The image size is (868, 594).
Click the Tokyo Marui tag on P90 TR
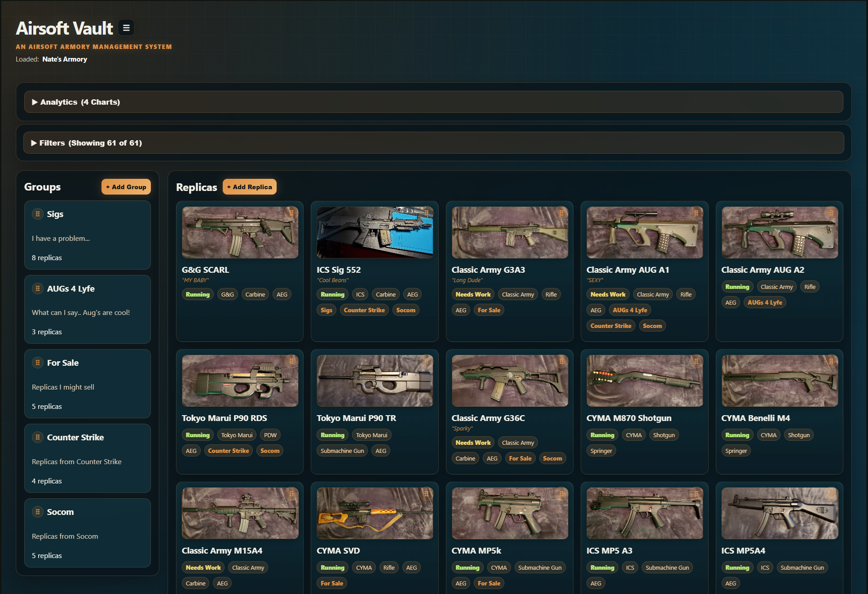pyautogui.click(x=371, y=435)
